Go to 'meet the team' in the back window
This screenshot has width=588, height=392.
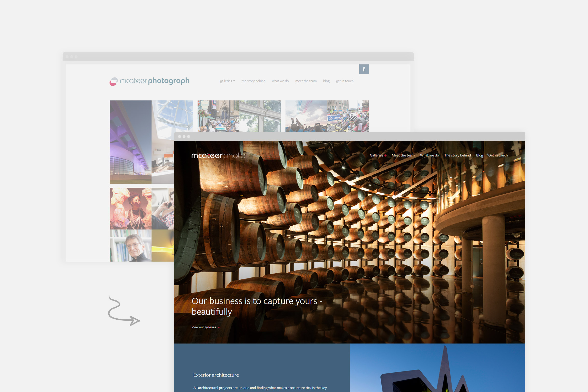(x=306, y=81)
